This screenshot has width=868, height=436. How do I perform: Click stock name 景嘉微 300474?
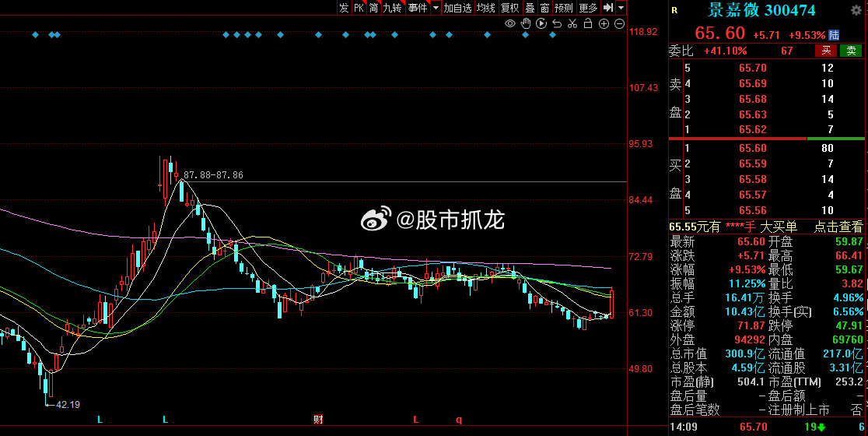point(762,10)
